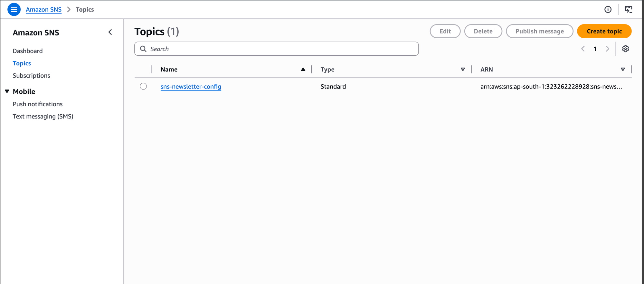Navigate to Push notifications
The width and height of the screenshot is (644, 284).
tap(38, 104)
